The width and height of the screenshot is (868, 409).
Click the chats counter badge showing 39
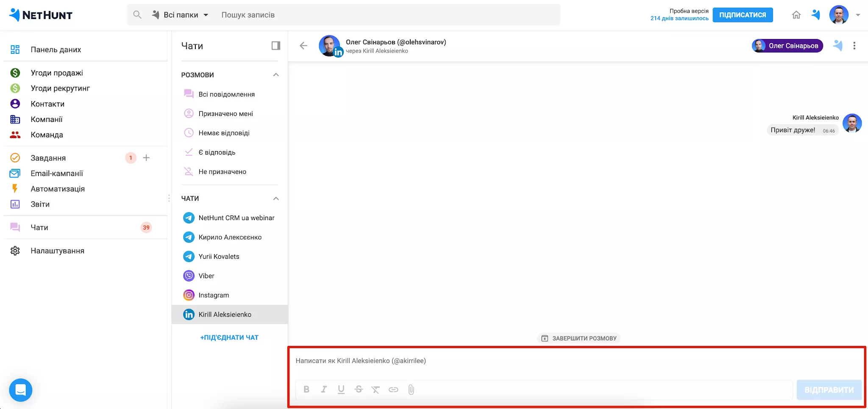pyautogui.click(x=146, y=227)
